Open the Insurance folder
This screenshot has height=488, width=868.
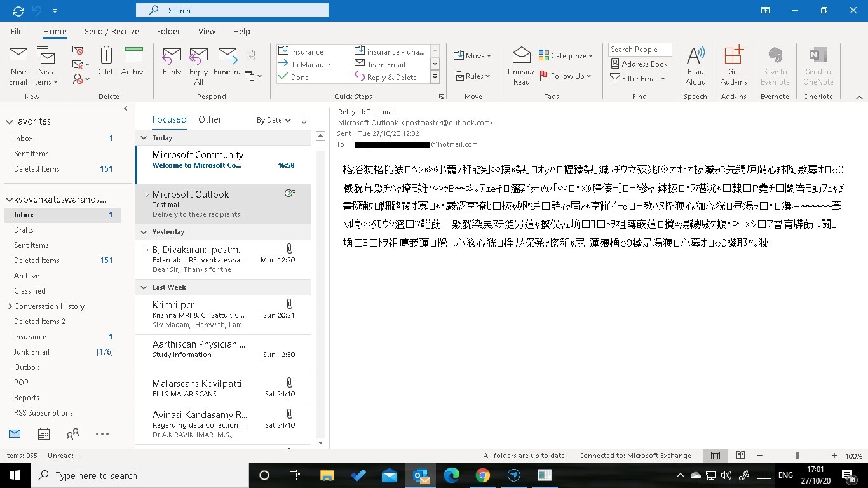[30, 336]
